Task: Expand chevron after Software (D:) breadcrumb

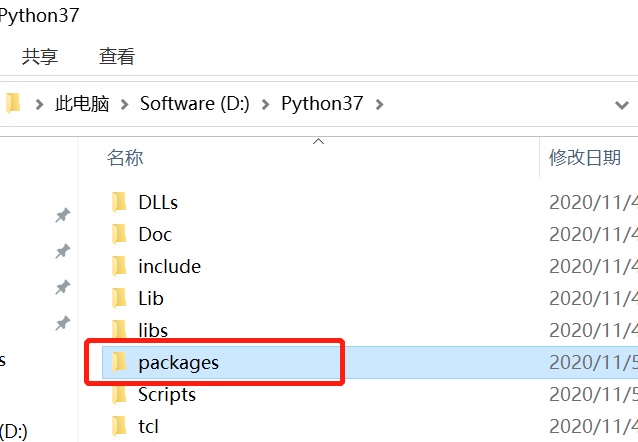Action: point(265,105)
